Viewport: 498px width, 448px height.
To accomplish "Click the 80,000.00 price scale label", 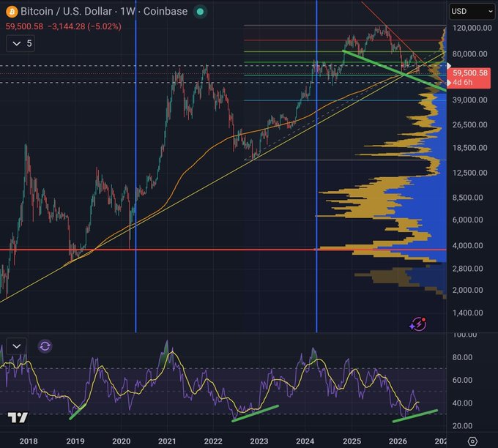I will (469, 53).
